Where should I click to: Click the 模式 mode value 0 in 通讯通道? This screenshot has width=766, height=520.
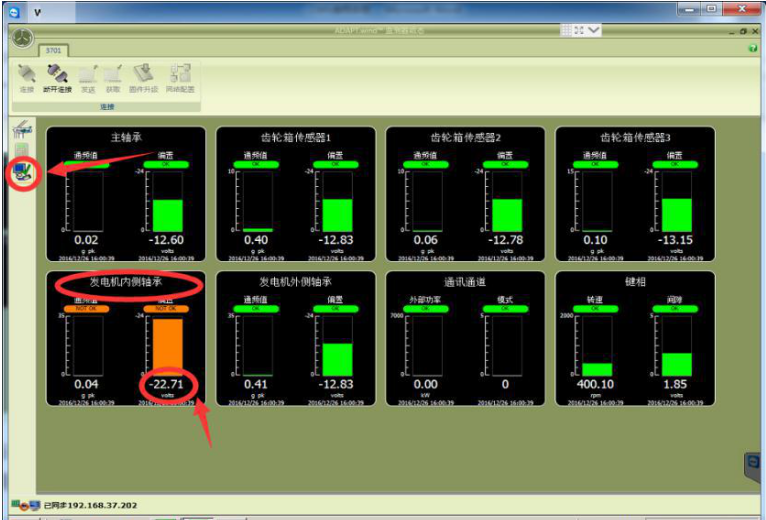point(505,384)
